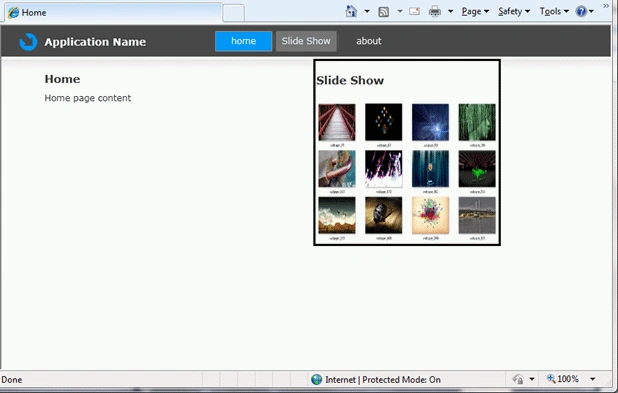
Task: Open the gray bridge over water thumbnail
Action: click(x=477, y=215)
